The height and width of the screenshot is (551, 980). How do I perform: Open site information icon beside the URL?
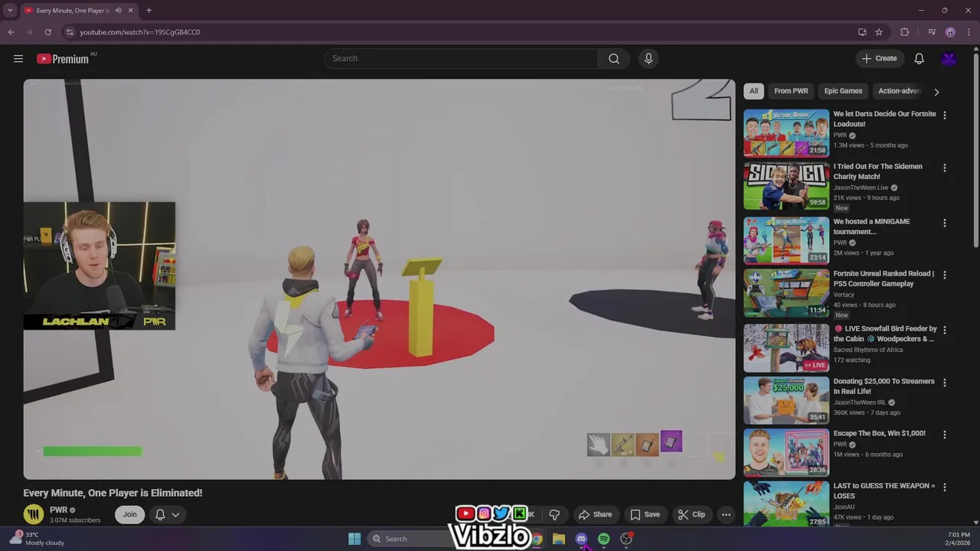[70, 32]
